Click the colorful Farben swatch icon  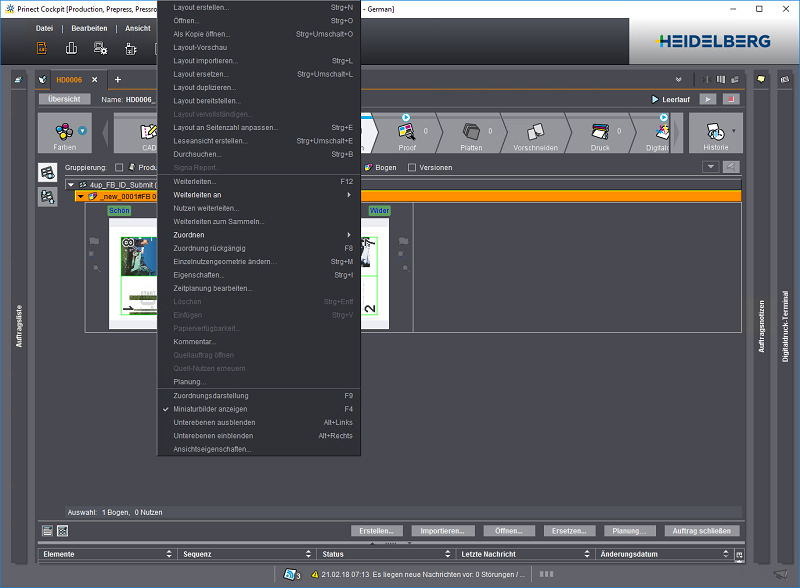click(63, 131)
